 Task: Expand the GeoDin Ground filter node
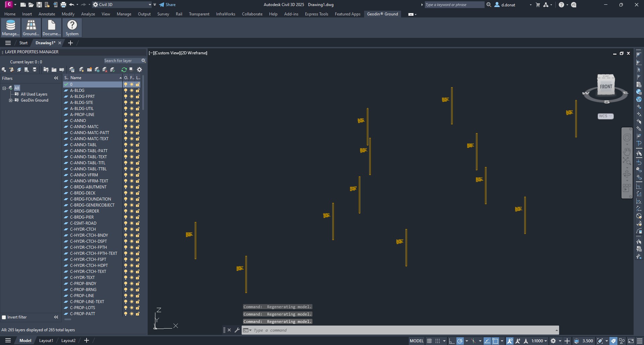point(10,100)
